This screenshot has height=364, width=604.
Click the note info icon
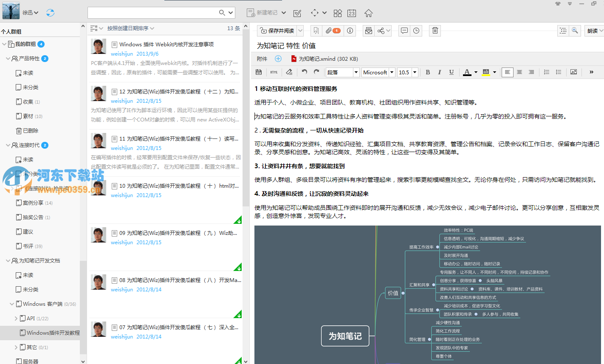click(x=349, y=30)
